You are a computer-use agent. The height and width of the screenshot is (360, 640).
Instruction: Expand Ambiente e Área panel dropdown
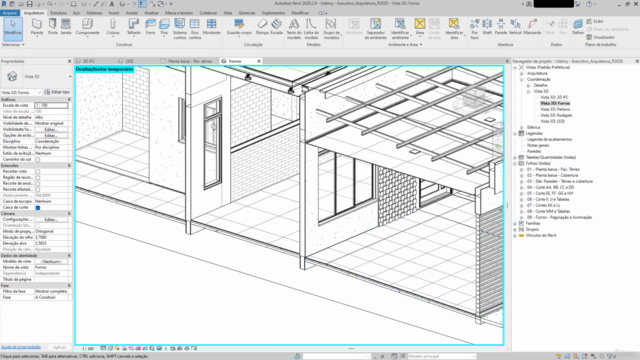pos(405,44)
